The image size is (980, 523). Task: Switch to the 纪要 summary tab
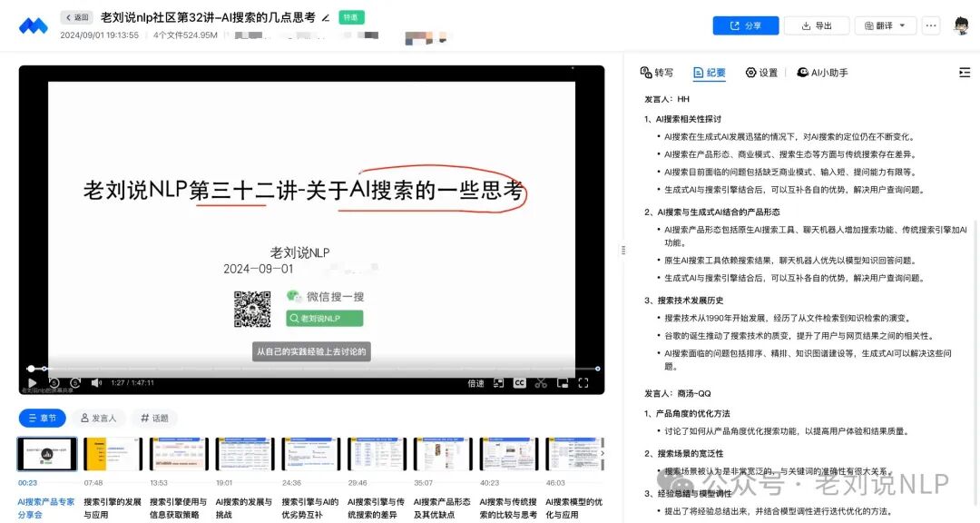coord(710,73)
